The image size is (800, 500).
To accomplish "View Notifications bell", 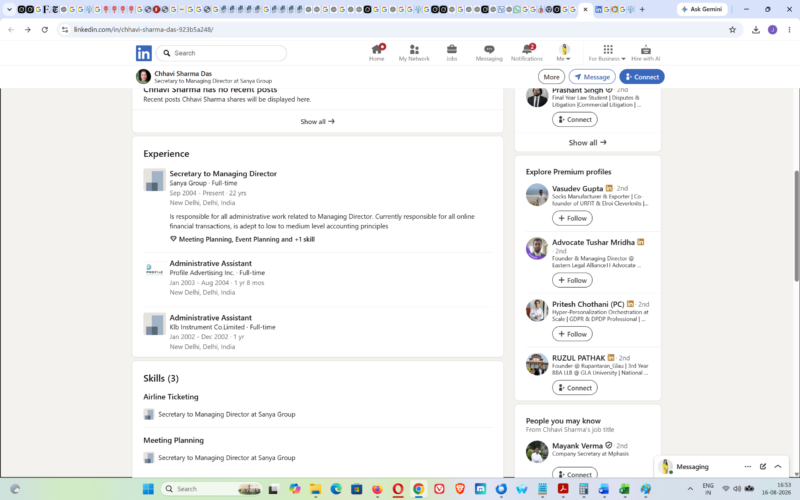I will (x=527, y=53).
